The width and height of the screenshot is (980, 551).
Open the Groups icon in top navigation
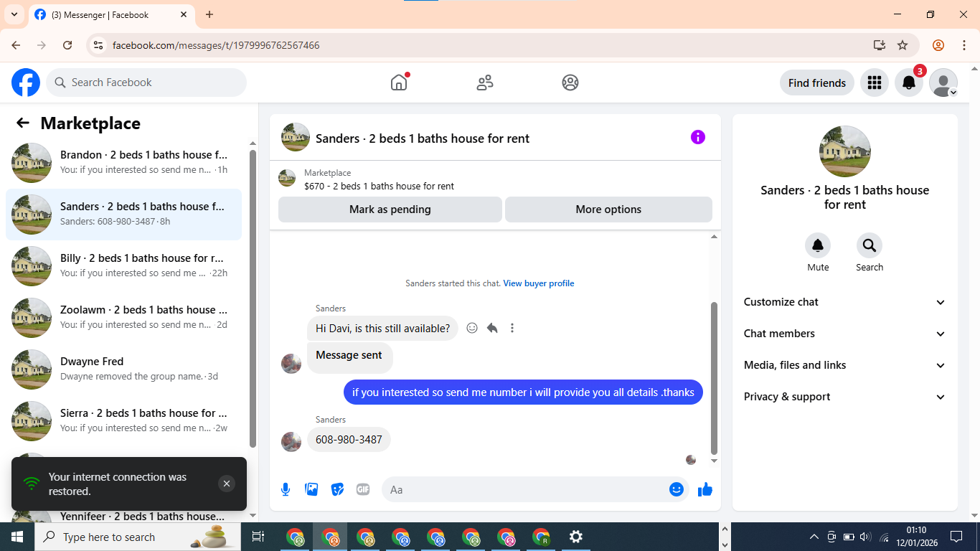click(x=570, y=83)
